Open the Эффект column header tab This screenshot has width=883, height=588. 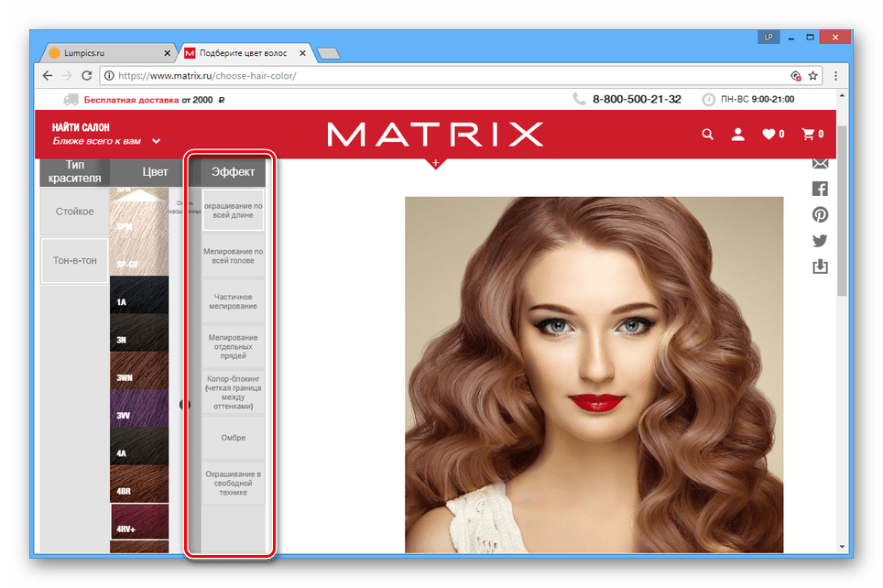[233, 172]
